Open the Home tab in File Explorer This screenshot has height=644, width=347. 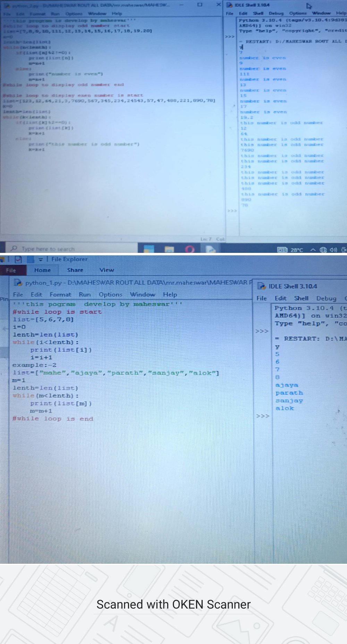(x=42, y=270)
